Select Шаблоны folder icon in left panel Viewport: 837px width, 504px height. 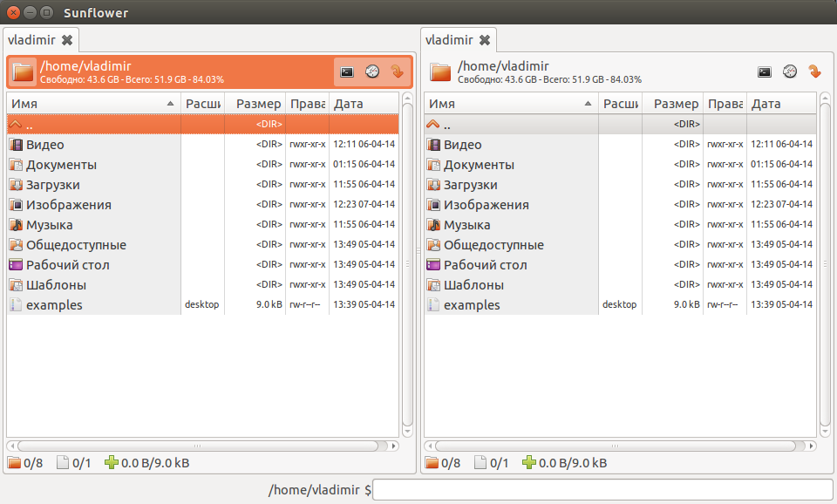pyautogui.click(x=17, y=284)
